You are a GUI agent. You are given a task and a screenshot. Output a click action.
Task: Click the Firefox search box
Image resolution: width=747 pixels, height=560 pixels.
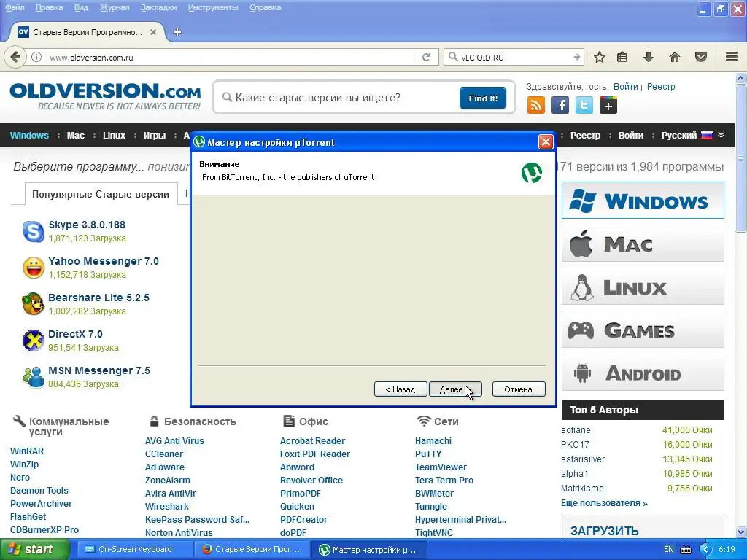pos(514,57)
